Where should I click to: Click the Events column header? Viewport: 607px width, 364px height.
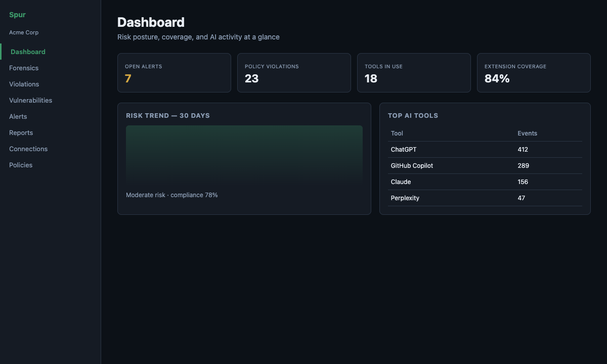[527, 133]
